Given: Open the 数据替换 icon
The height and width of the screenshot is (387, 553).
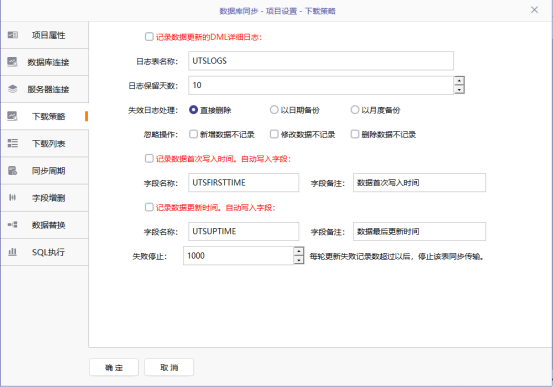Looking at the screenshot, I should pyautogui.click(x=12, y=224).
